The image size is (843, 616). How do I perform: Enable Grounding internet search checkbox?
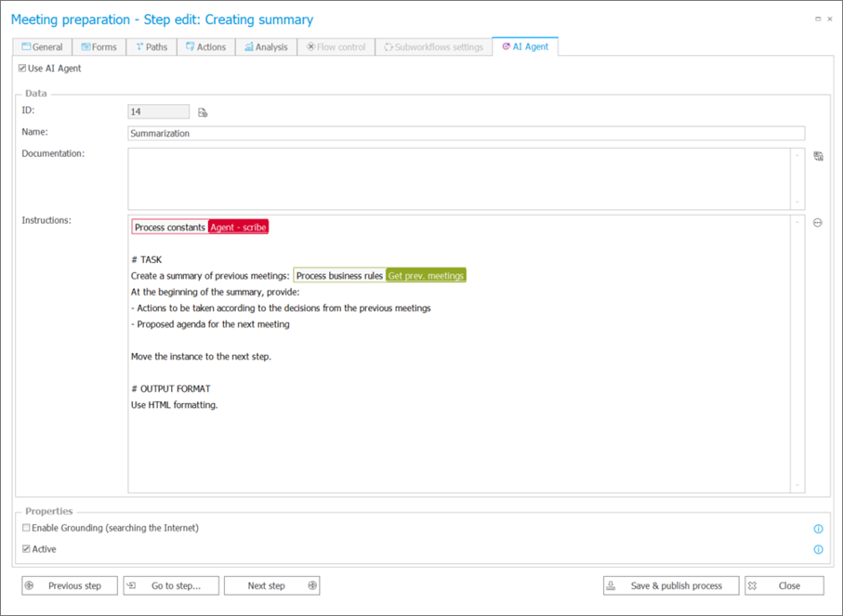pos(26,528)
